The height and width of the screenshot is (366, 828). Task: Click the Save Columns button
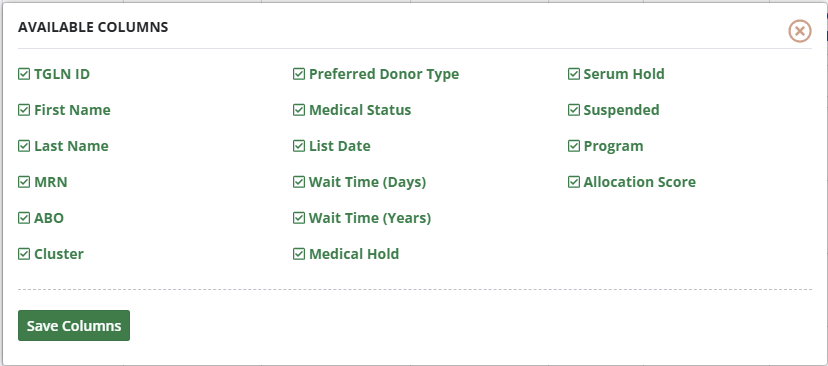pos(74,325)
